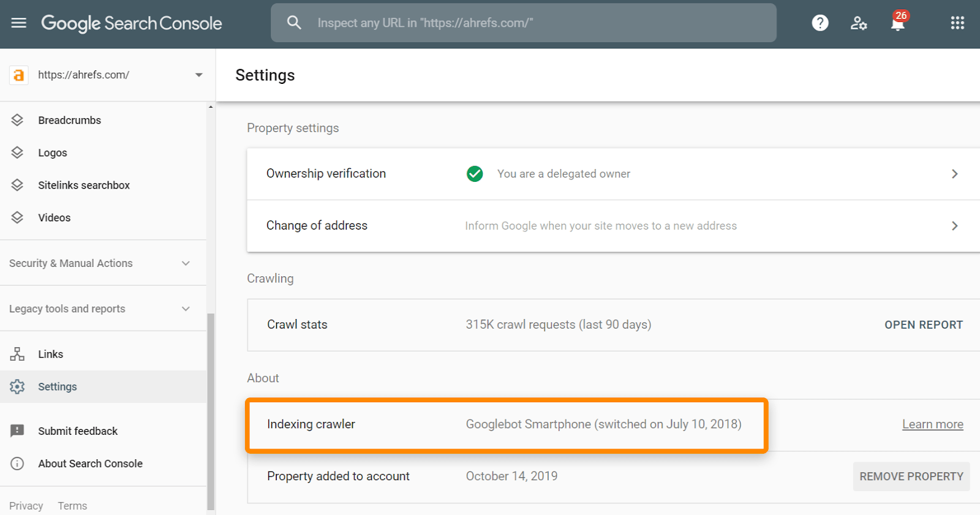
Task: Click the Submit feedback icon
Action: pos(17,431)
